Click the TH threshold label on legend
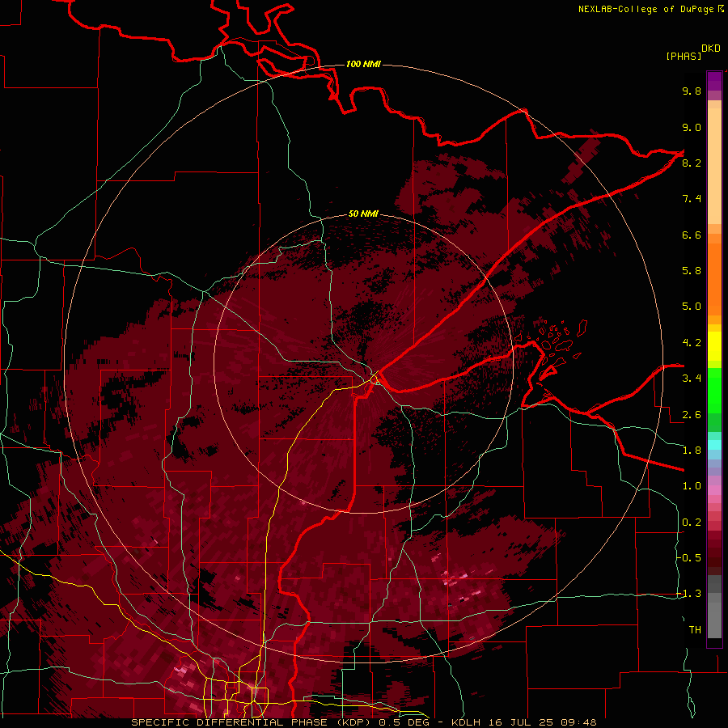The width and height of the screenshot is (728, 728). (x=695, y=630)
